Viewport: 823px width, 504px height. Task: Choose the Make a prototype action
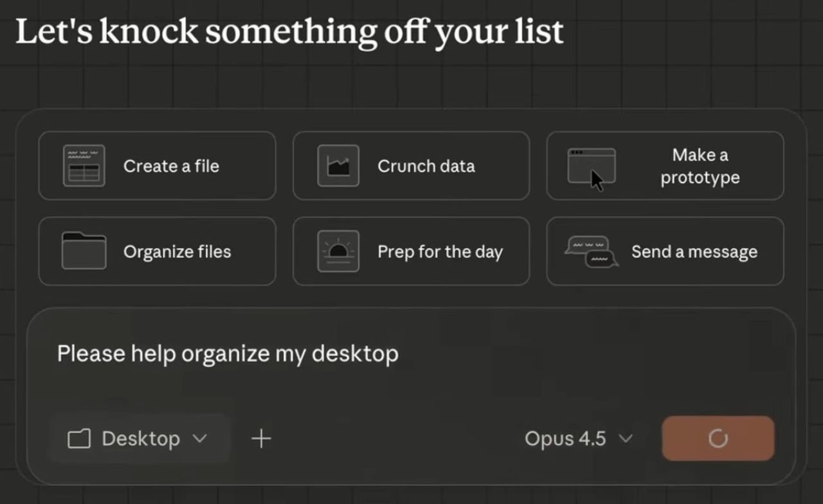(x=665, y=165)
